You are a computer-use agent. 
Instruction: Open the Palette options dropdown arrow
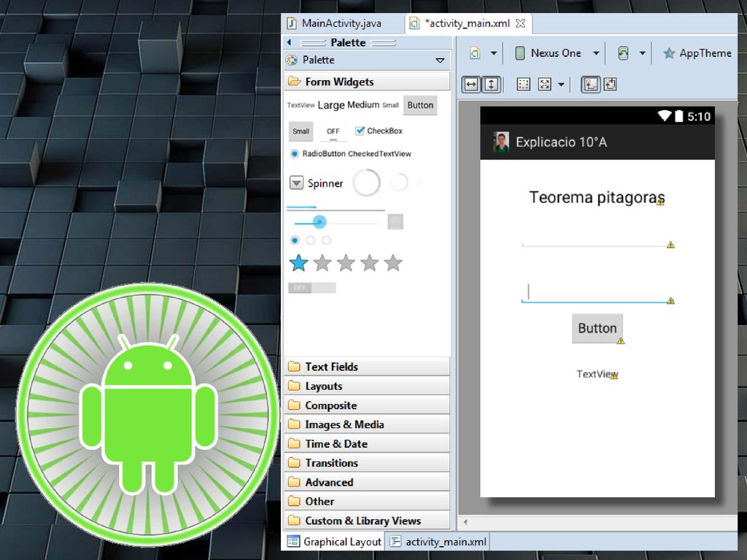[440, 61]
